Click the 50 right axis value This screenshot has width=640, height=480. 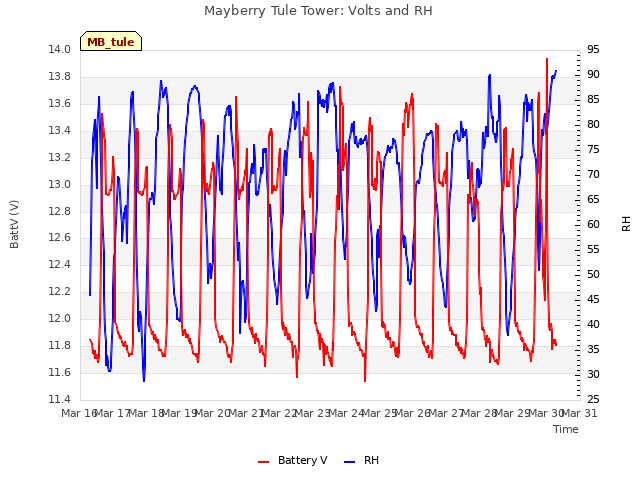(x=593, y=274)
